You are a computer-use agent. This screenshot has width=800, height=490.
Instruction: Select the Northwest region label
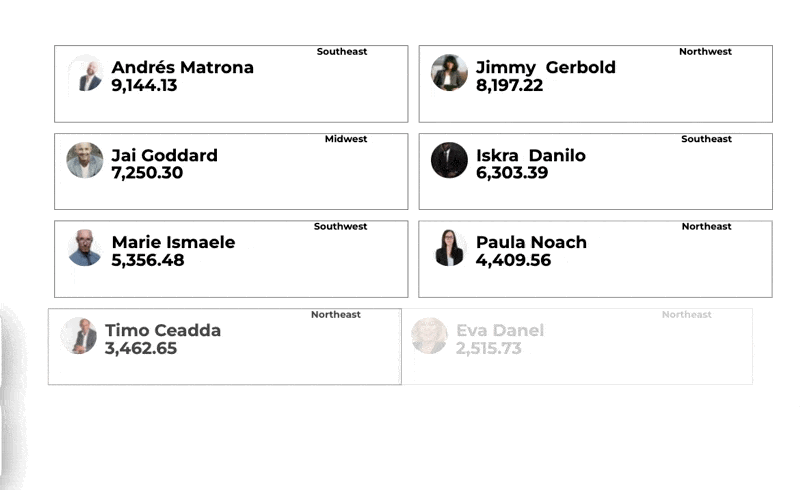coord(705,52)
